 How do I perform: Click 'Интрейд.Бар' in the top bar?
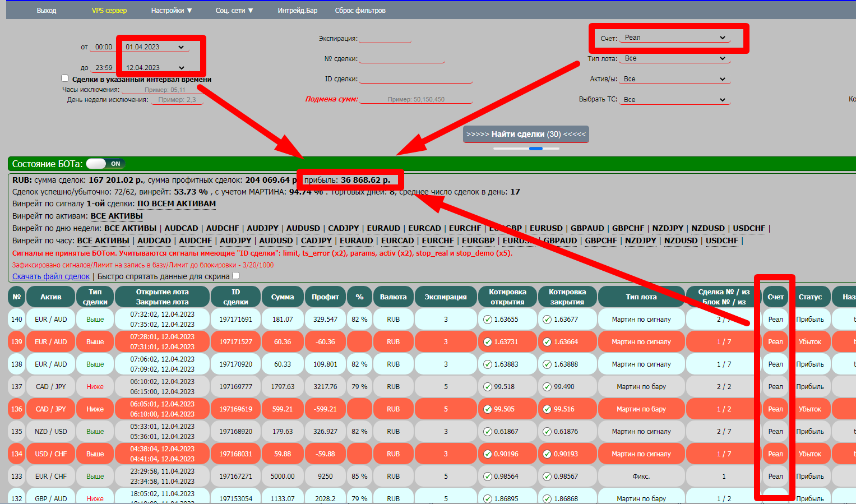click(298, 11)
